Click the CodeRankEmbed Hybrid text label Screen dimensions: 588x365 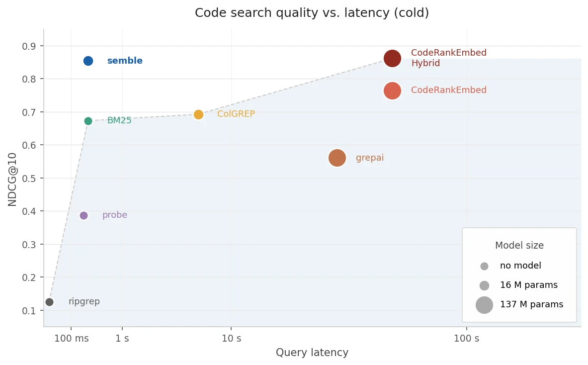point(448,58)
